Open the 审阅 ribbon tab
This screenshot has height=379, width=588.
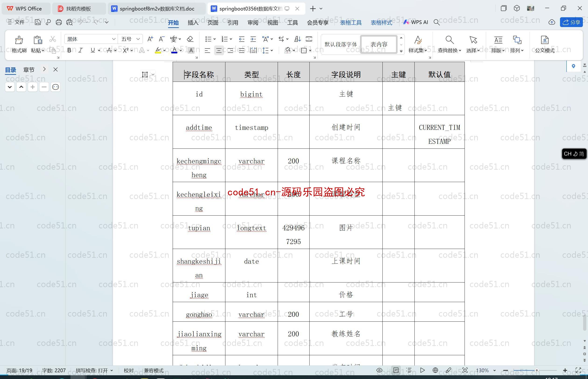point(253,22)
